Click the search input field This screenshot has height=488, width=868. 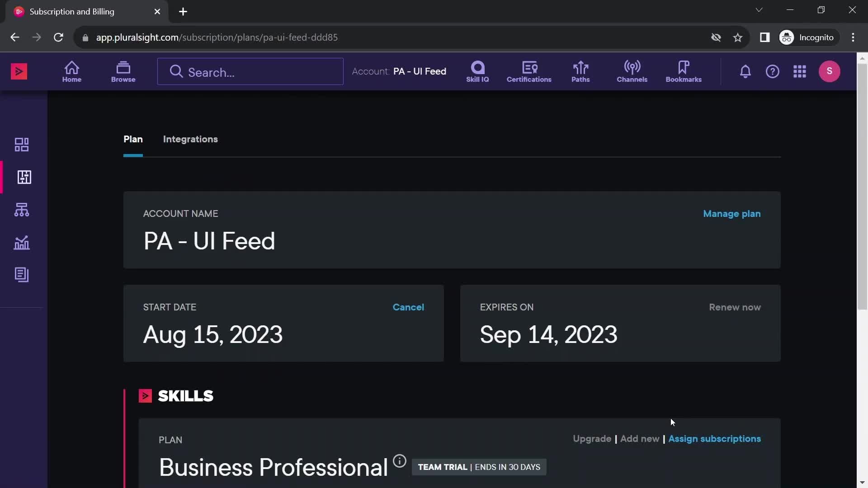250,71
